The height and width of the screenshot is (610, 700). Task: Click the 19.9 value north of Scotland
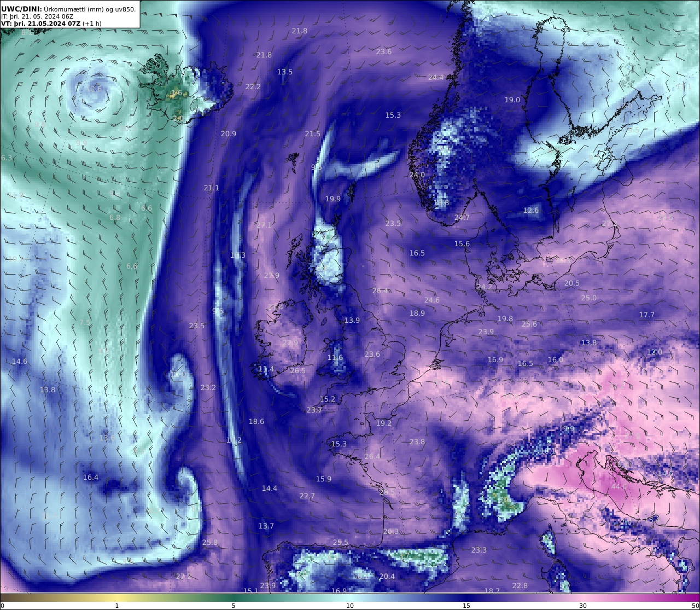[x=333, y=199]
